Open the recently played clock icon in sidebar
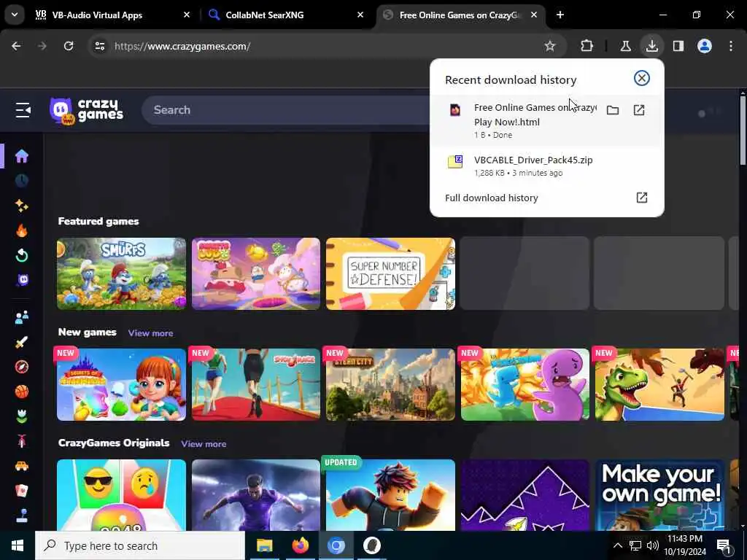The height and width of the screenshot is (560, 747). (x=21, y=181)
